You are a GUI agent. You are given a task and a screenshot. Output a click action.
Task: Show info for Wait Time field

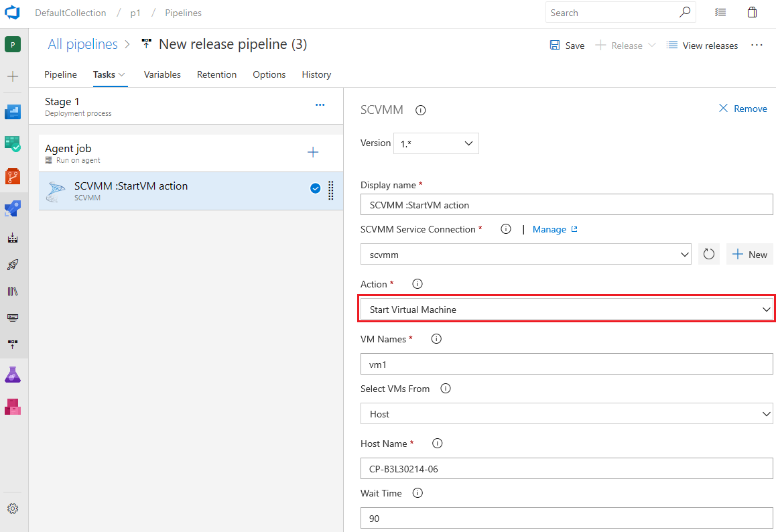pos(417,493)
